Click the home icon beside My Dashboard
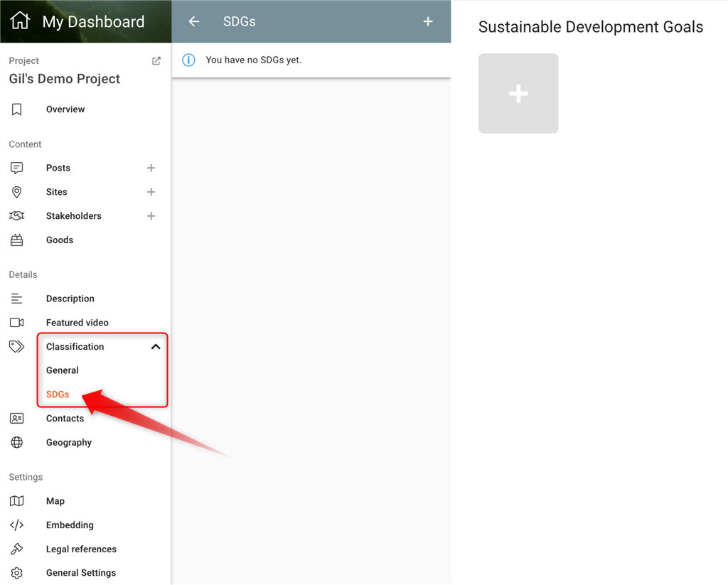The width and height of the screenshot is (728, 585). (20, 21)
